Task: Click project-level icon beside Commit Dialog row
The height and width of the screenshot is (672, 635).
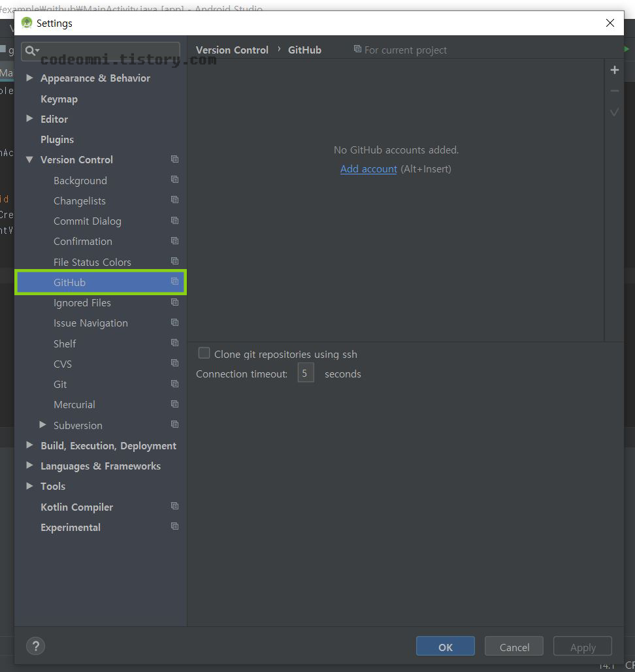Action: tap(174, 220)
